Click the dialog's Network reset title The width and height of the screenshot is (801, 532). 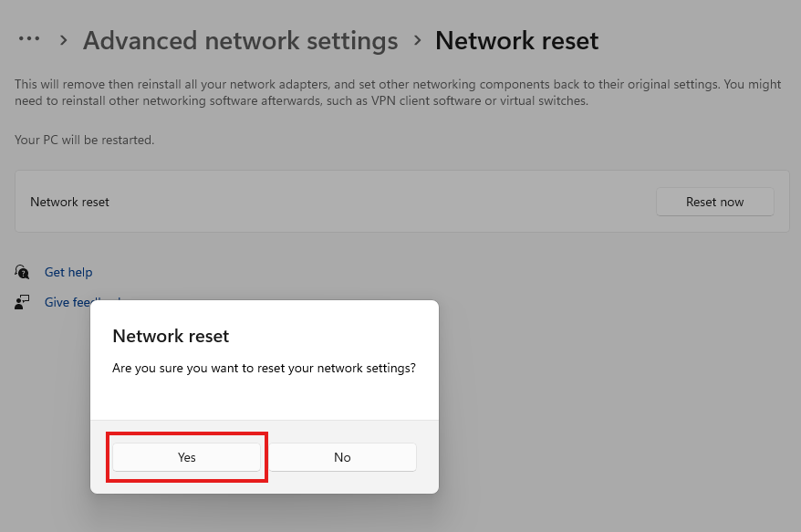(171, 336)
